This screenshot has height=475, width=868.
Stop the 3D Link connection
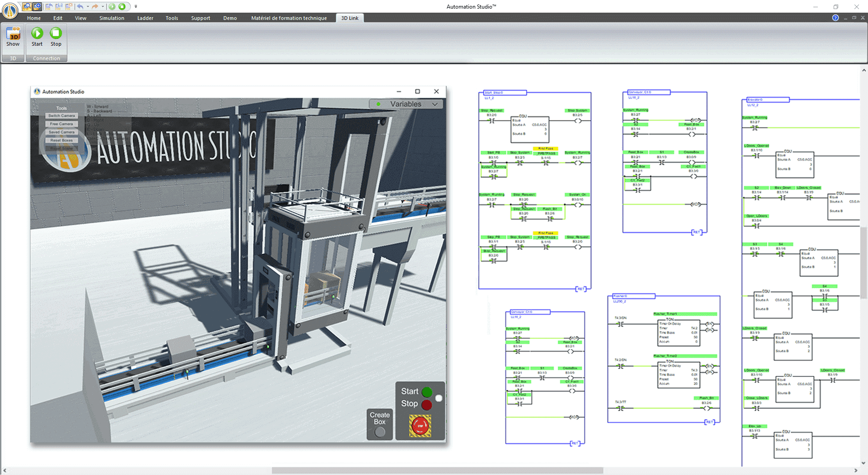click(56, 37)
